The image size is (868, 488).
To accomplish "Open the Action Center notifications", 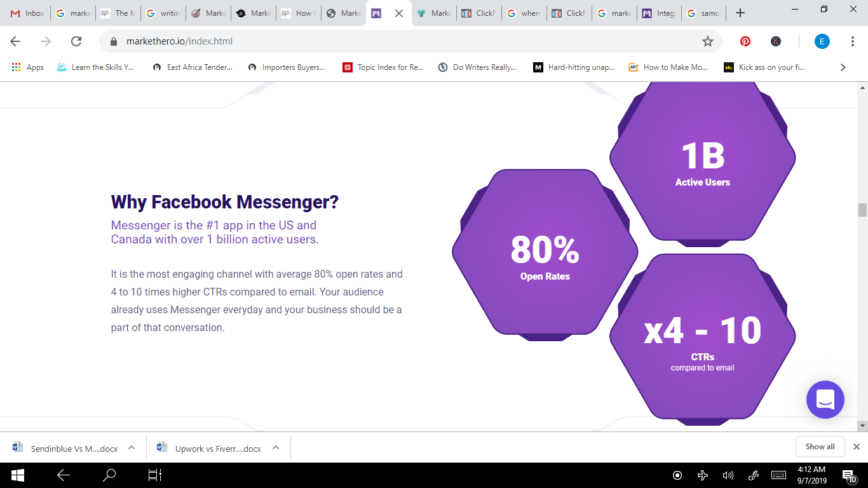I will coord(849,475).
